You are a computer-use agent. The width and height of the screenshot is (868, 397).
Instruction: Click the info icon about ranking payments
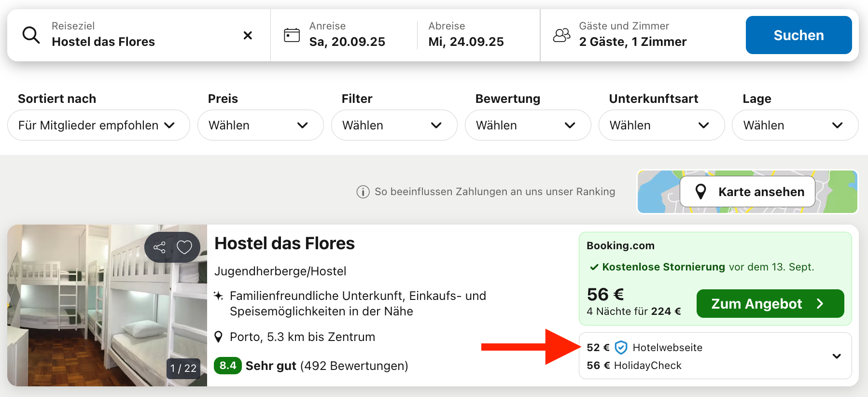point(363,192)
